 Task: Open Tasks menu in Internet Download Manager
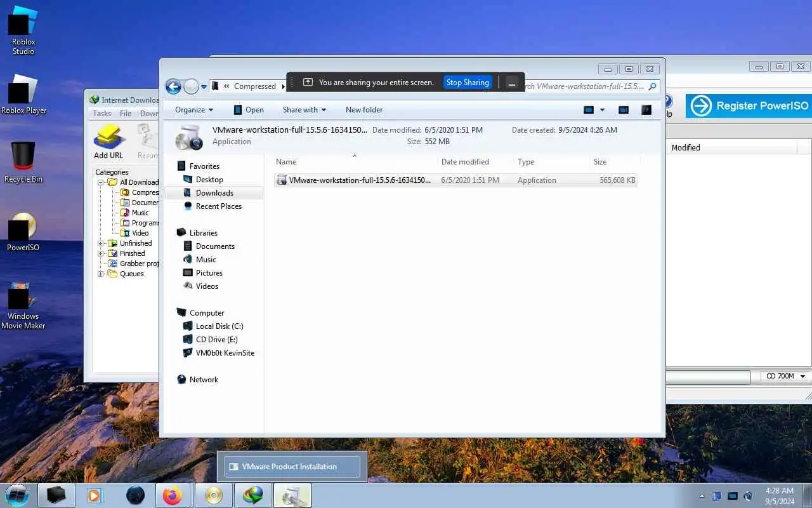click(x=102, y=114)
